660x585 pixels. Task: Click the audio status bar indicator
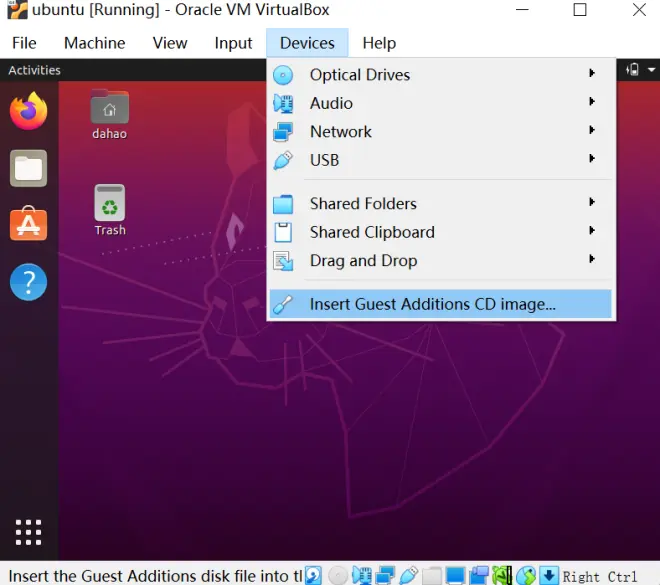(362, 575)
